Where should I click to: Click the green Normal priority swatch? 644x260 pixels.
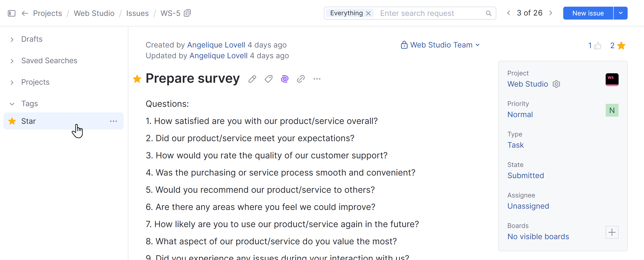(x=612, y=110)
